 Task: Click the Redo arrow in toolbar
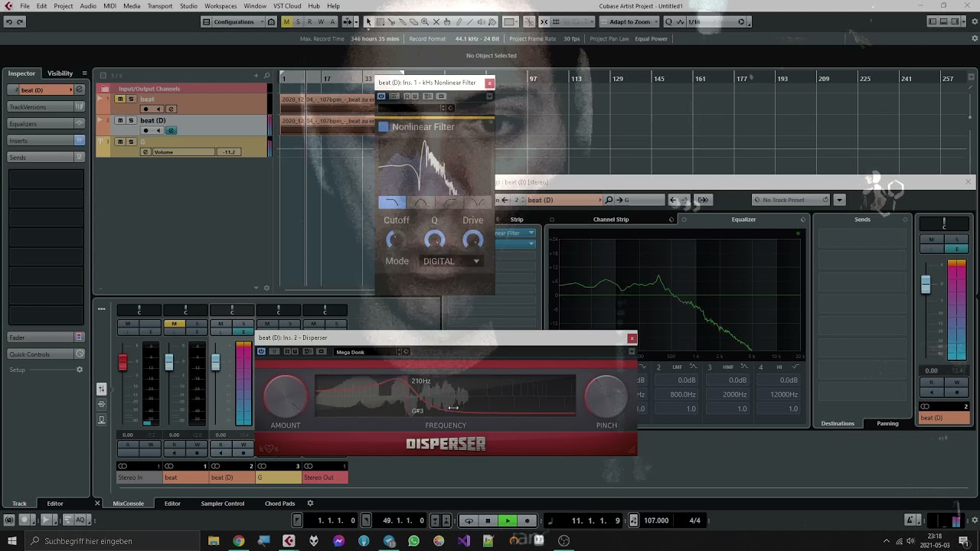tap(20, 21)
